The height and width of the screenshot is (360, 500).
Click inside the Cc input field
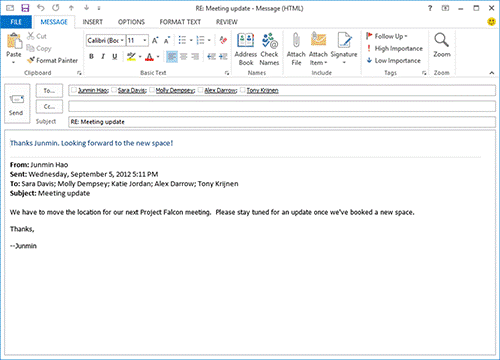(x=282, y=107)
